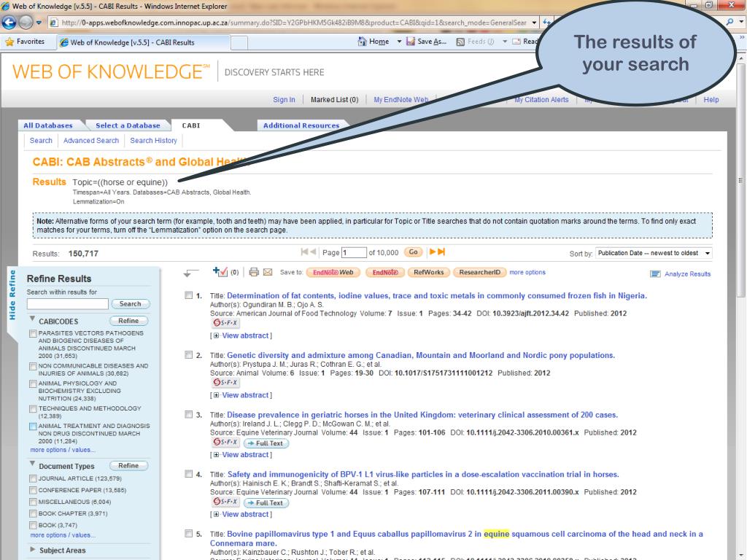Go back using the browser back arrow

click(9, 23)
